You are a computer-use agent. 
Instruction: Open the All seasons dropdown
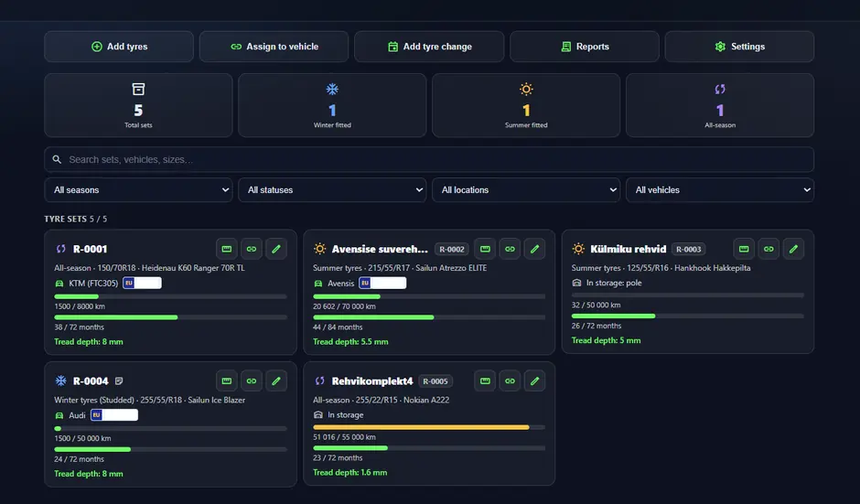tap(139, 189)
